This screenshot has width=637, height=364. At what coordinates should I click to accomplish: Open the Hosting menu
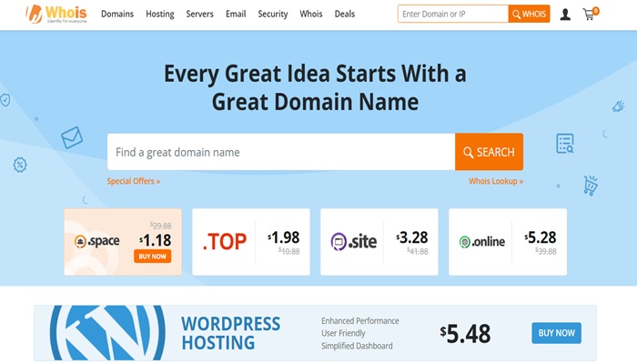(159, 15)
